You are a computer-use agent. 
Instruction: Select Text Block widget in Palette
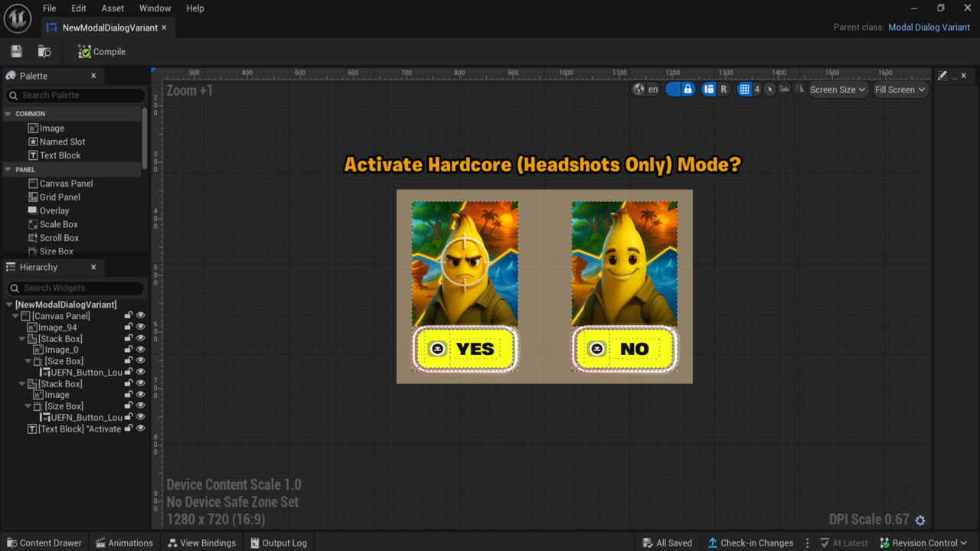pos(54,155)
